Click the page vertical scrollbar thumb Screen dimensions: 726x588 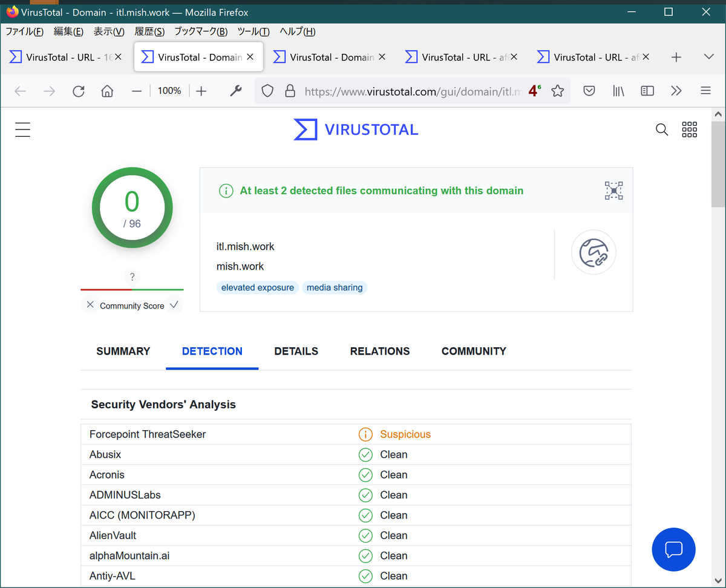(x=718, y=163)
